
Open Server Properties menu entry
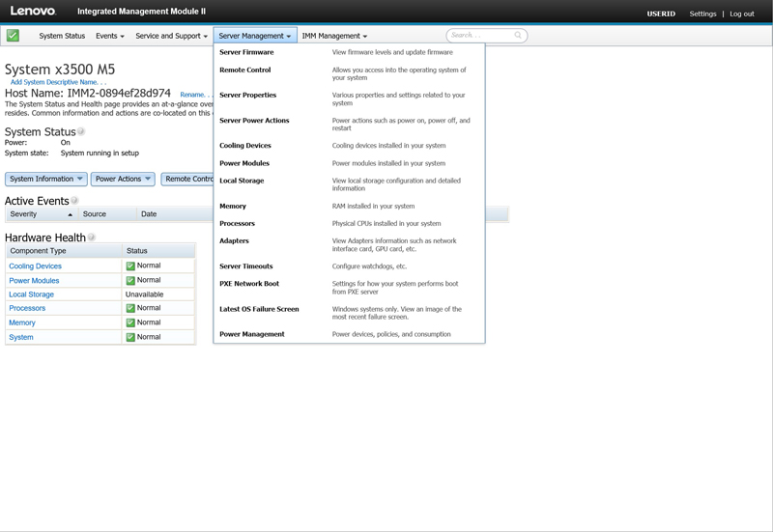pos(248,95)
